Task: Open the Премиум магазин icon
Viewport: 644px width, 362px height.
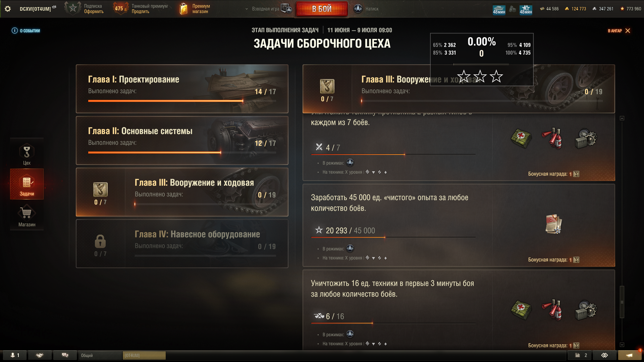Action: click(x=183, y=9)
